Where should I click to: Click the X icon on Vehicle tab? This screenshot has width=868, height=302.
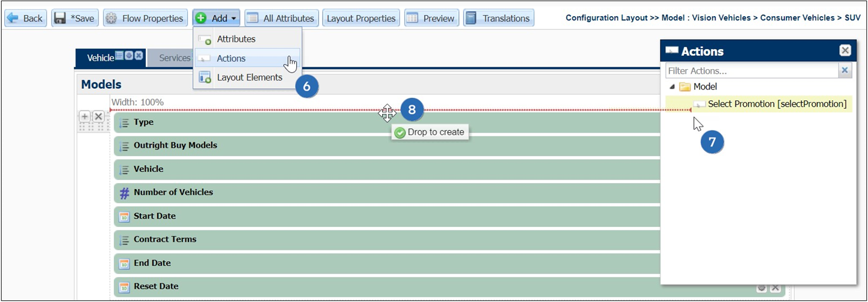pyautogui.click(x=139, y=55)
